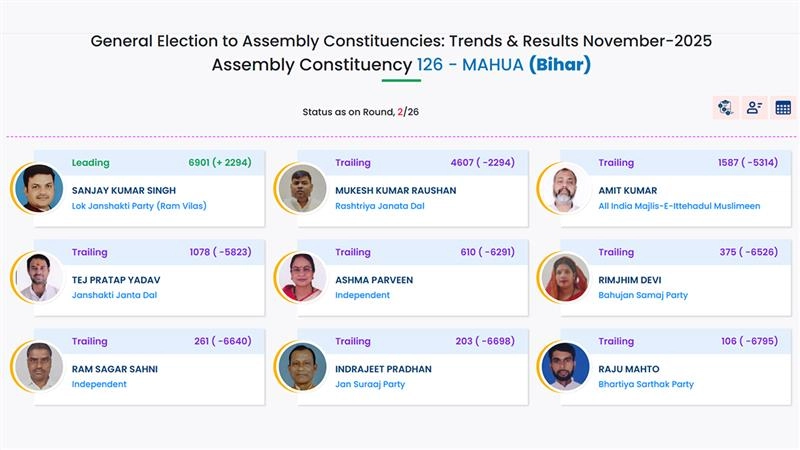The width and height of the screenshot is (800, 450).
Task: Click the Rashtriya Janata Dal party name
Action: [x=380, y=206]
